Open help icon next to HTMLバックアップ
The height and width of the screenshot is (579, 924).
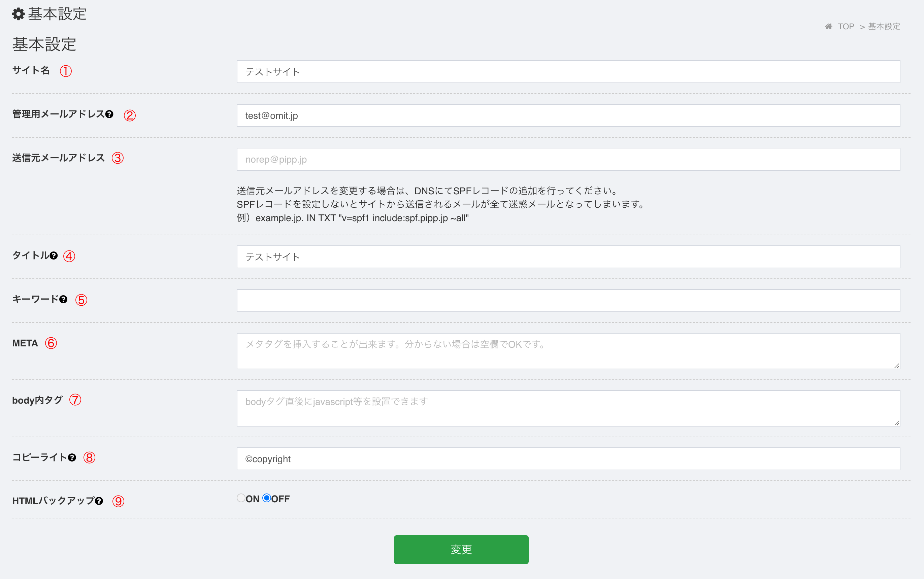(x=99, y=501)
